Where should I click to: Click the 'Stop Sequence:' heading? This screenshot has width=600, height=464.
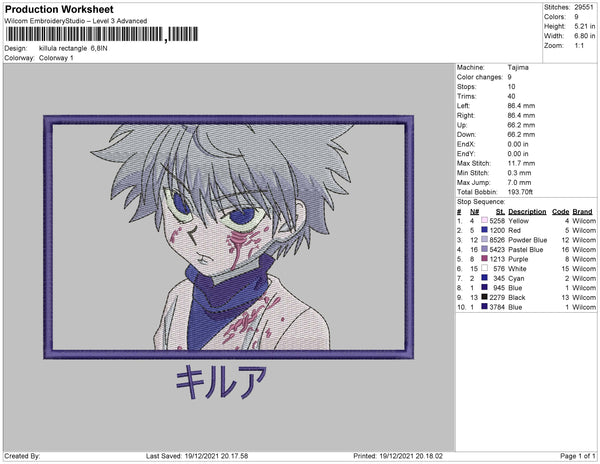coord(481,202)
